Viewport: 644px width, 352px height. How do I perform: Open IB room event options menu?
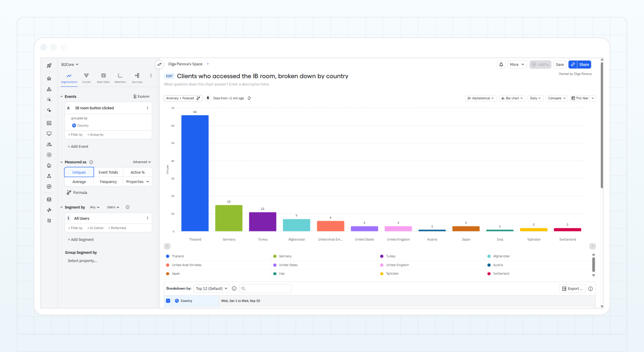click(148, 108)
